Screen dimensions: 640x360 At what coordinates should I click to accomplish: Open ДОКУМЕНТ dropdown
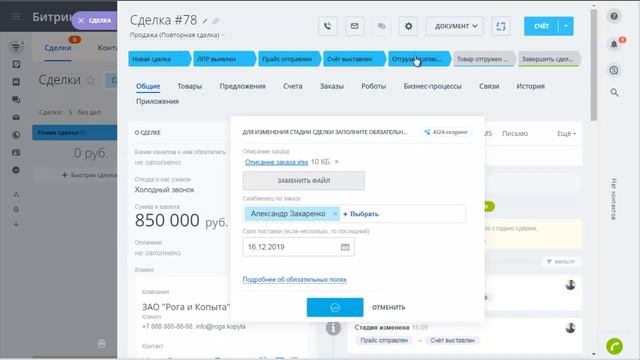tap(455, 26)
